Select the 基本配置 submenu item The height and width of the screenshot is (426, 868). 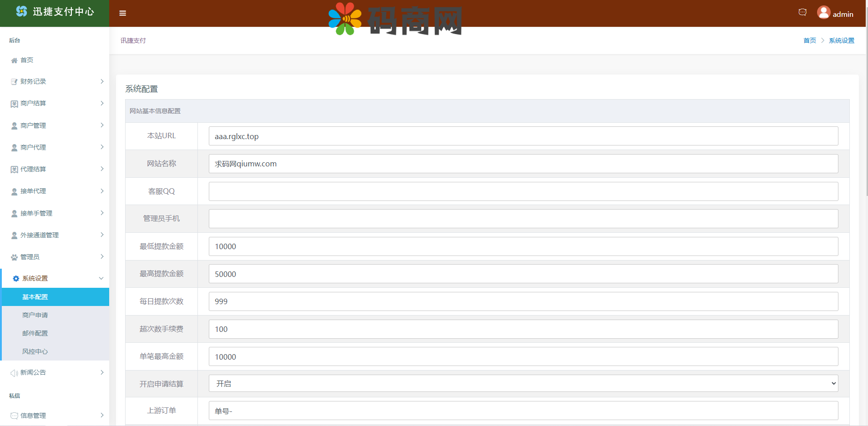point(35,297)
